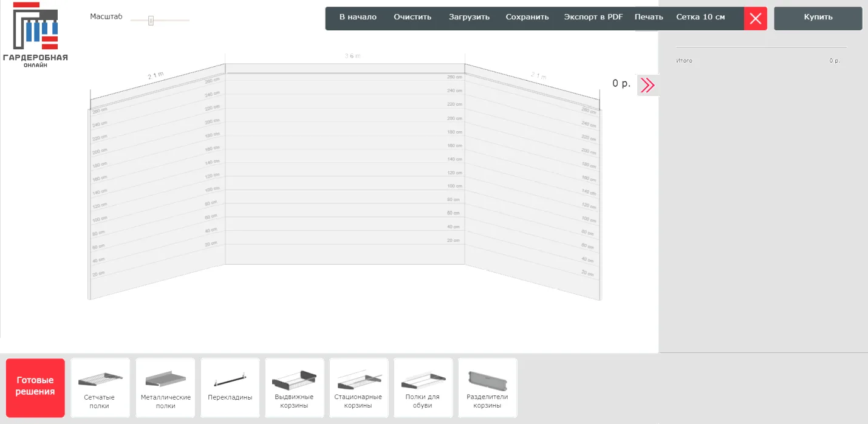Open Готовые решения ready-made solutions
The width and height of the screenshot is (868, 424).
(x=35, y=388)
